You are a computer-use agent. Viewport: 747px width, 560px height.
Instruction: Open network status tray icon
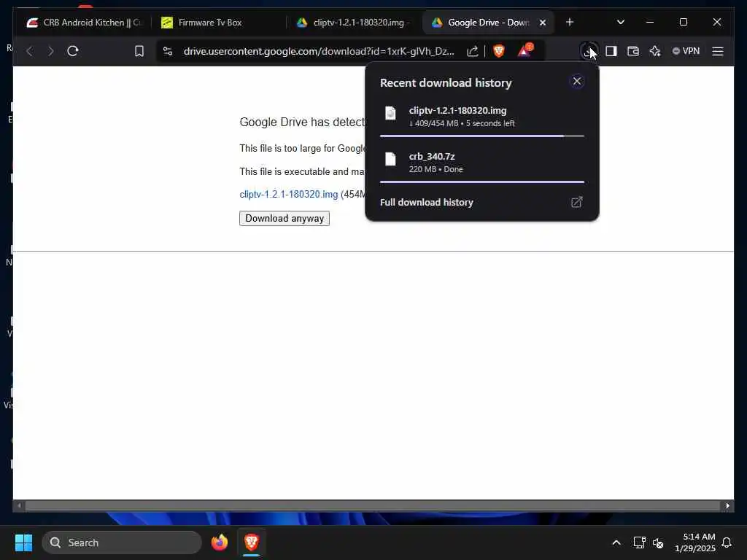(x=639, y=542)
